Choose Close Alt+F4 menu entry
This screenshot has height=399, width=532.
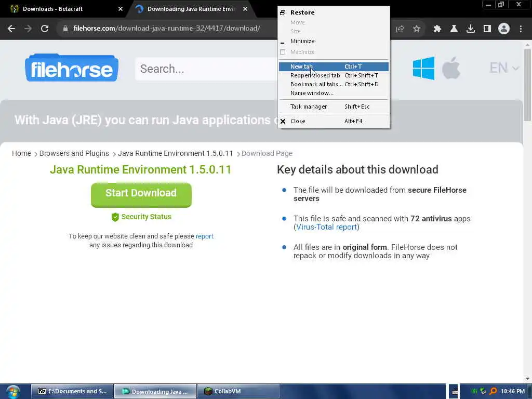coord(334,121)
